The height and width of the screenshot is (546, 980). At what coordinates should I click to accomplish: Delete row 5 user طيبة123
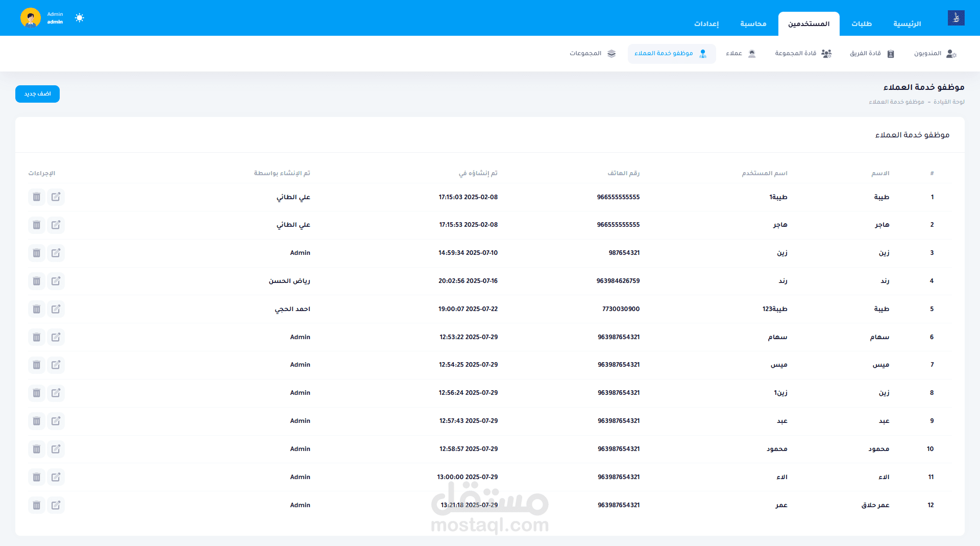click(36, 309)
